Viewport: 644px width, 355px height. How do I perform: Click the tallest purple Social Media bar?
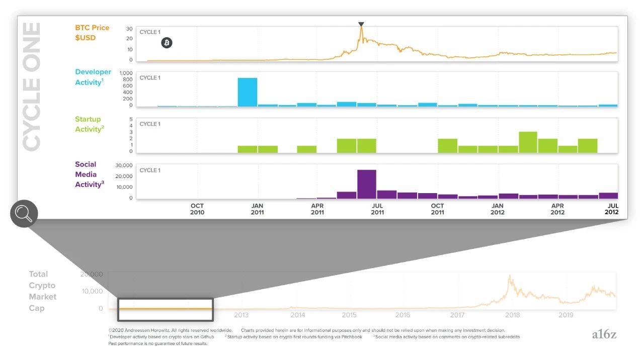(367, 184)
